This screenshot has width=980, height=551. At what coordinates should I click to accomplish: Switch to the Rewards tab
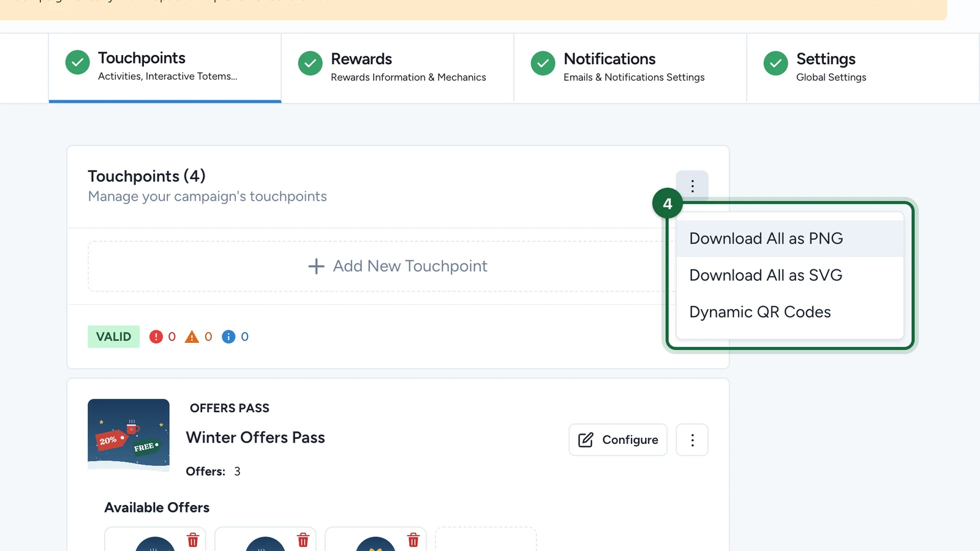tap(398, 67)
